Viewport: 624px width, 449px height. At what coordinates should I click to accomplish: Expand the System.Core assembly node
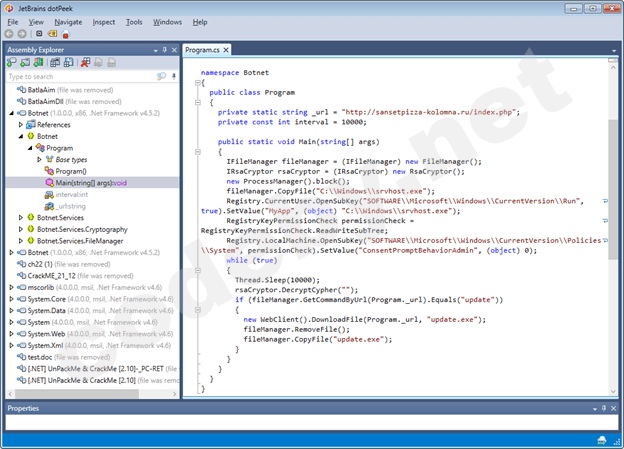point(11,299)
